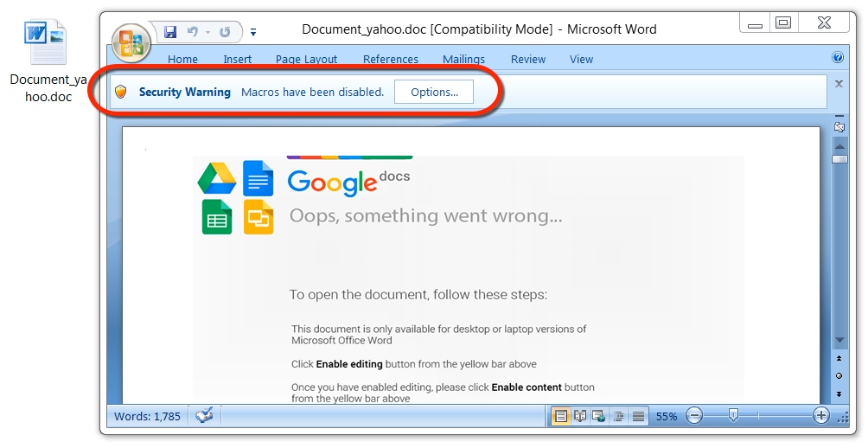Click the Previous Page double-arrow button
868x448 pixels.
839,358
